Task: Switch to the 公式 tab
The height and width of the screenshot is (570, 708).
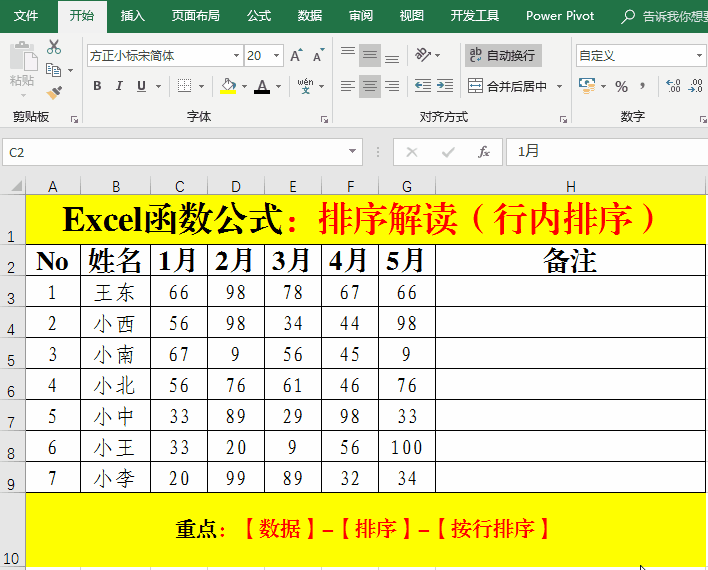Action: click(259, 16)
